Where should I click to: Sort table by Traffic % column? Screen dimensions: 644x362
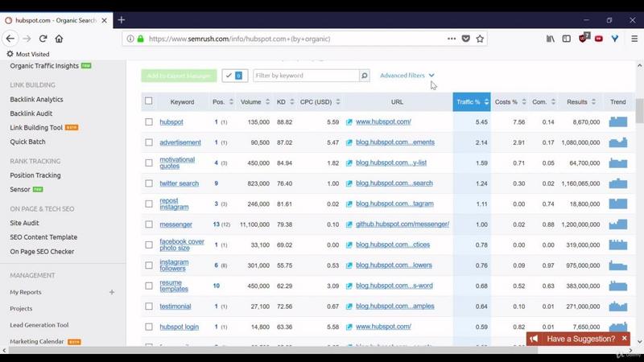(x=472, y=102)
